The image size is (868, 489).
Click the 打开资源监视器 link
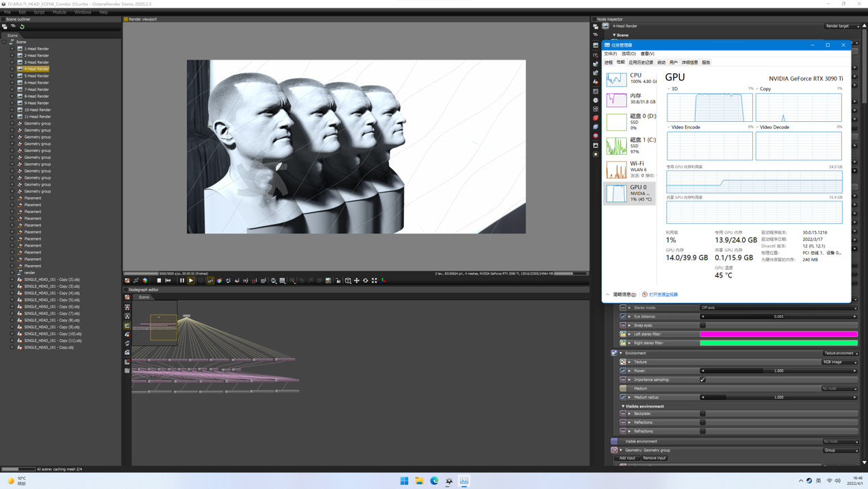click(x=663, y=294)
